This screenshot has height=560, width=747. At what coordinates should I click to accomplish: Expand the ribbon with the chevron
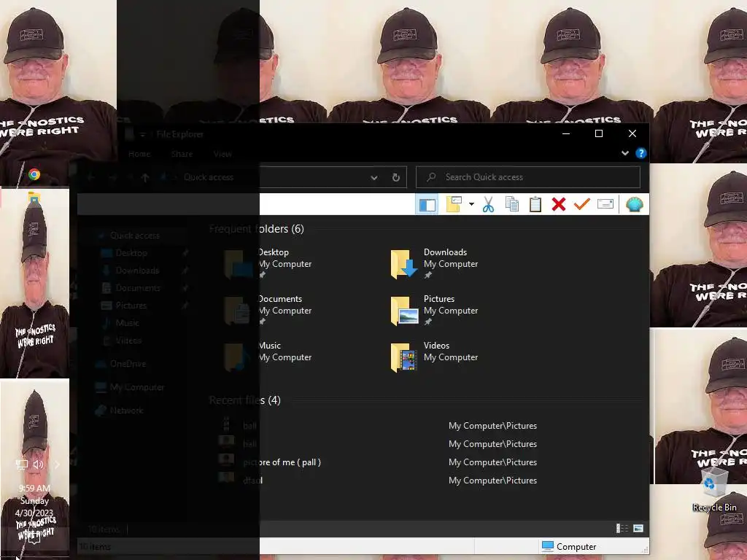pyautogui.click(x=625, y=153)
